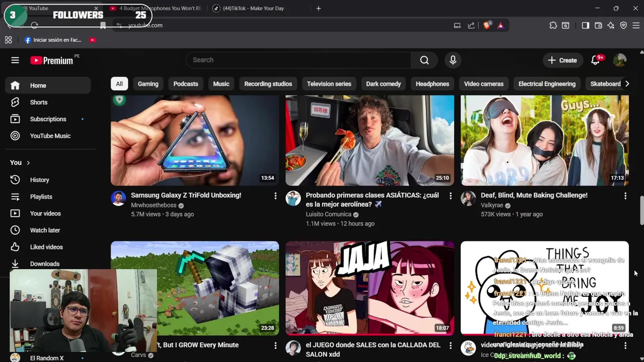The height and width of the screenshot is (362, 644).
Task: Open the Minecraft video thumbnail
Action: (x=195, y=288)
